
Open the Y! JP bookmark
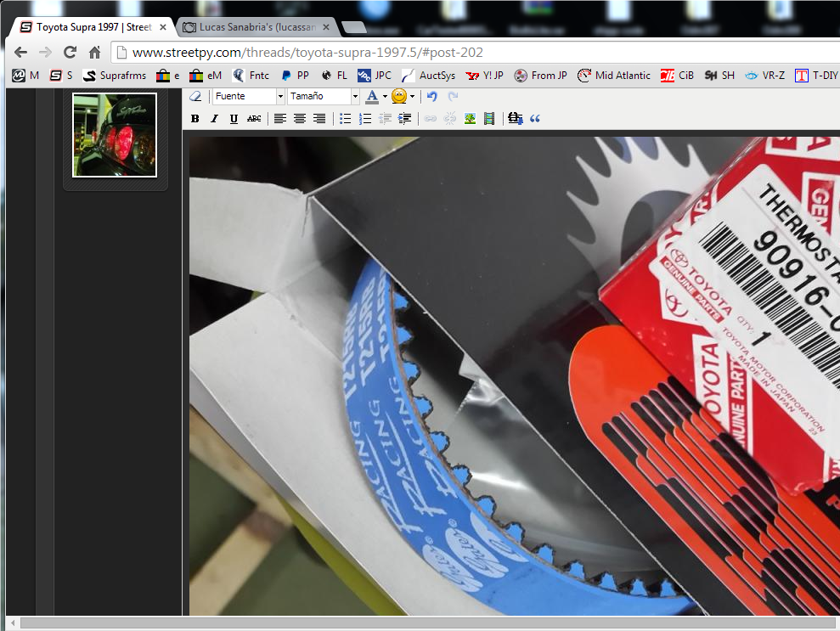coord(485,76)
